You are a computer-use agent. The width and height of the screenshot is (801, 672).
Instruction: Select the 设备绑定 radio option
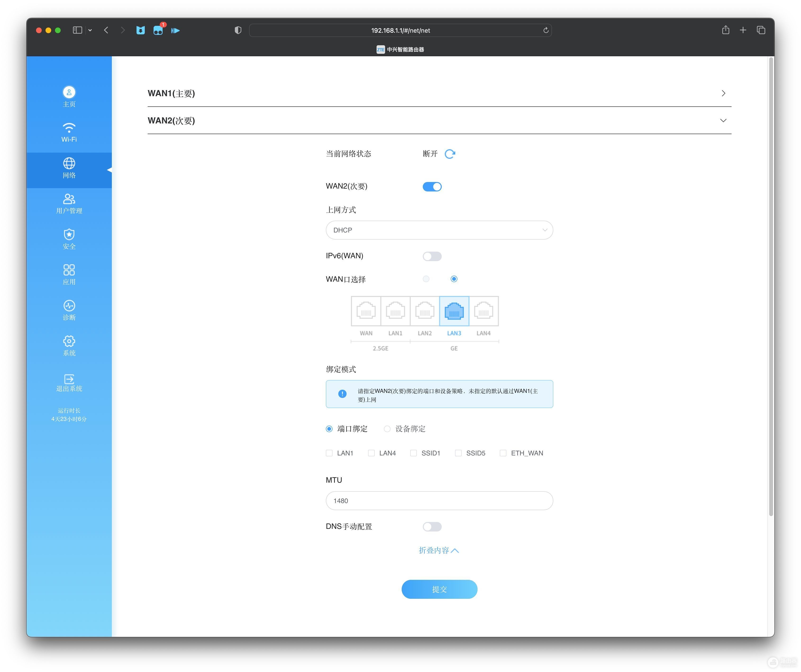[x=387, y=429]
